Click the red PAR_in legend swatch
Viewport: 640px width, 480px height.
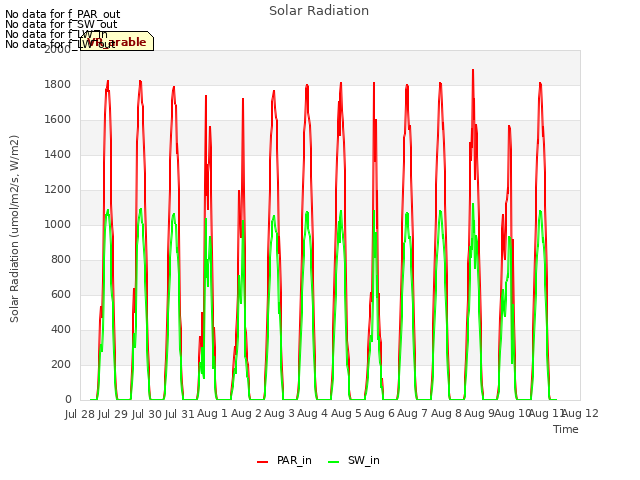coord(262,462)
